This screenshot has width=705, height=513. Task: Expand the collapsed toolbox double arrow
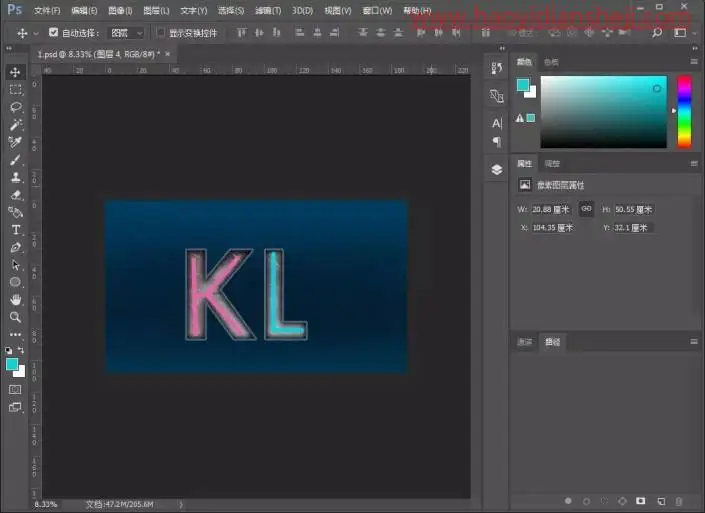click(x=9, y=48)
